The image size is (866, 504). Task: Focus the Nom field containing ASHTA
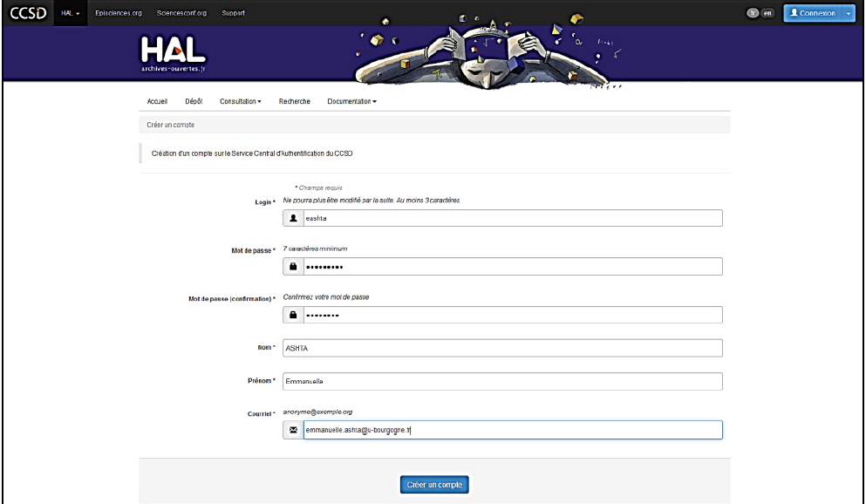coord(502,348)
